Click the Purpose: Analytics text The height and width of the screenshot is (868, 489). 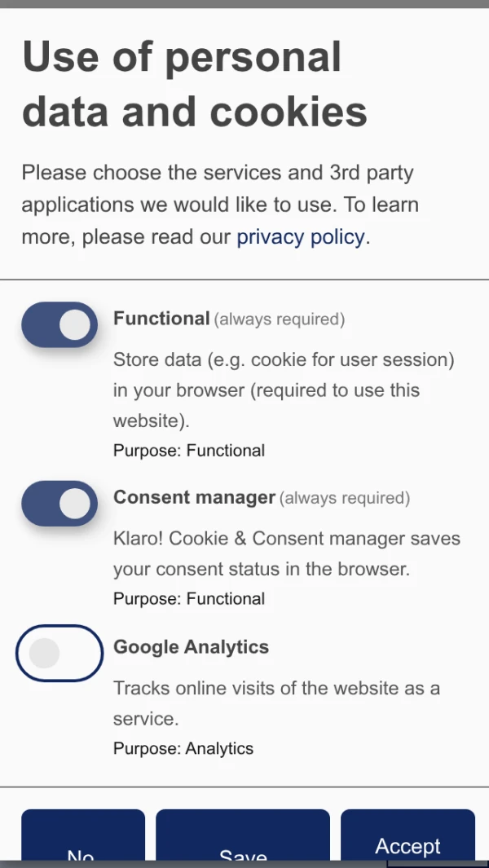click(x=183, y=748)
